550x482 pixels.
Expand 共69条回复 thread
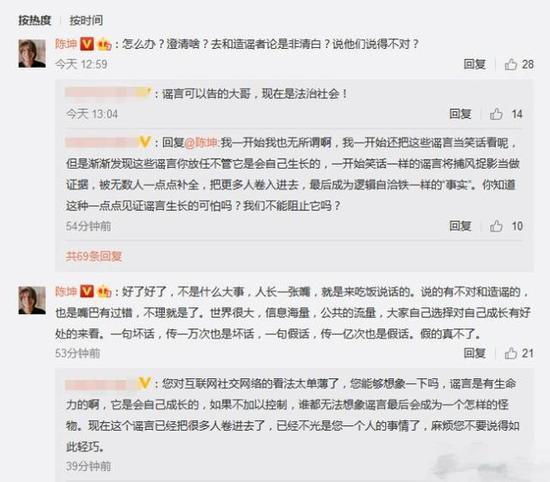point(94,256)
